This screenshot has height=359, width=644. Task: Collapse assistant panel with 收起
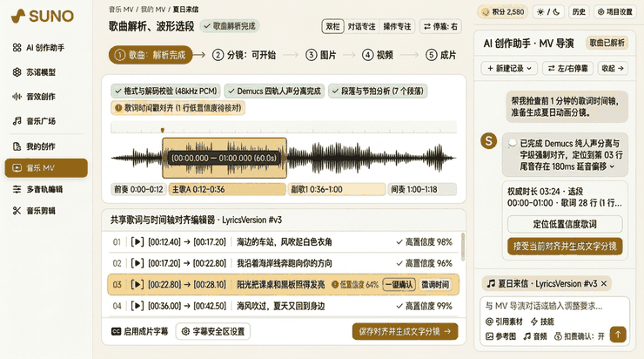pos(613,68)
